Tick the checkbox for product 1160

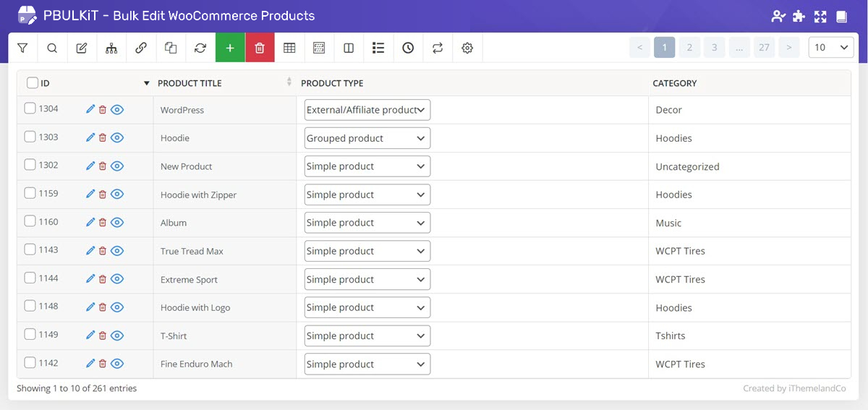tap(30, 221)
